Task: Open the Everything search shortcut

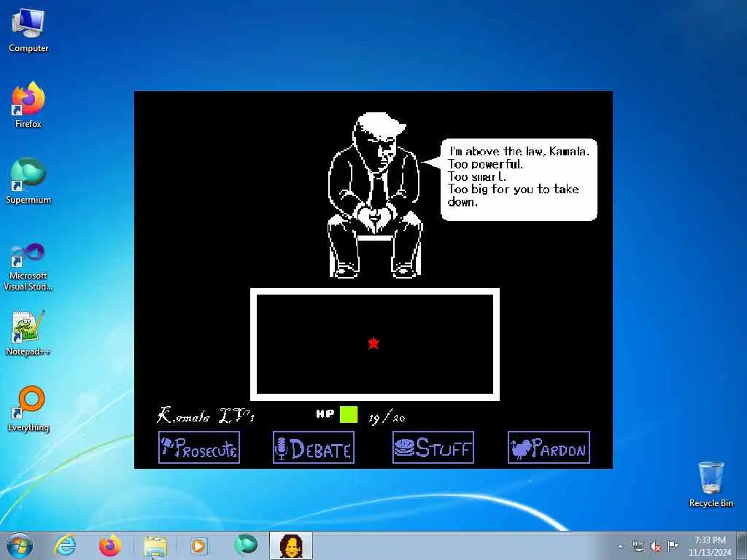Action: pyautogui.click(x=28, y=408)
